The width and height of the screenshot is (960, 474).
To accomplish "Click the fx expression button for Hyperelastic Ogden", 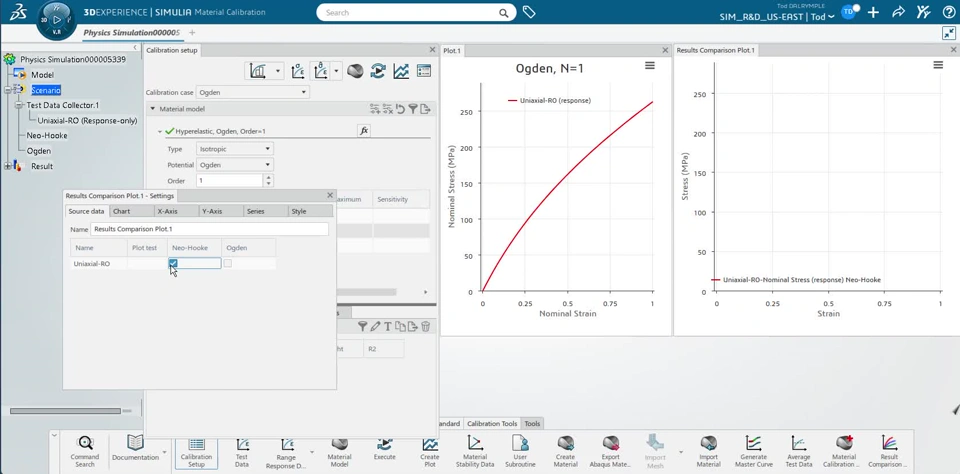I will [x=364, y=130].
